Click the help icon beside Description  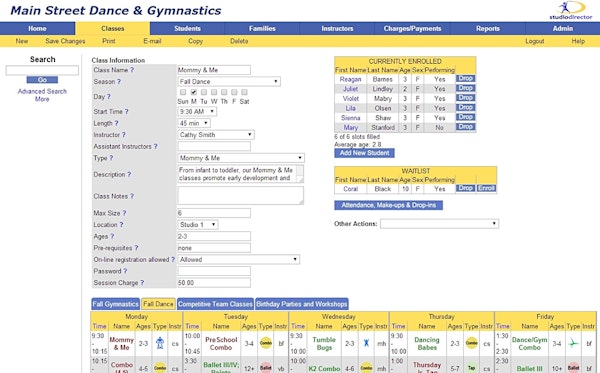129,174
